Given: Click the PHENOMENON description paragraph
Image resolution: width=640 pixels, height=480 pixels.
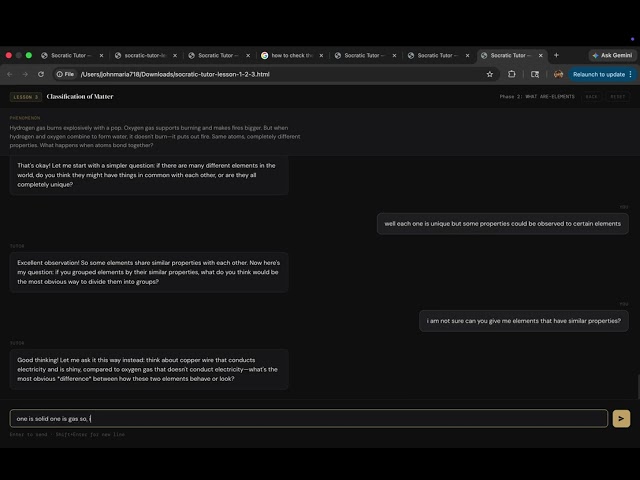Looking at the screenshot, I should coord(155,136).
